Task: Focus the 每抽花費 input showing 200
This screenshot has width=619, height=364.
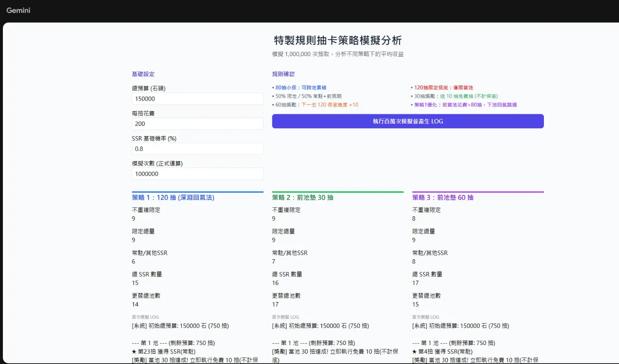Action: point(197,124)
